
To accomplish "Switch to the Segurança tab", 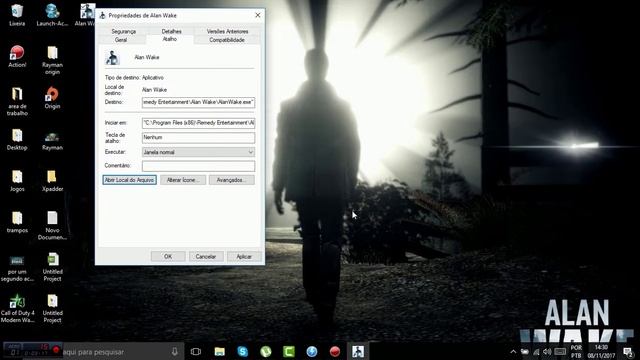I will (x=124, y=31).
